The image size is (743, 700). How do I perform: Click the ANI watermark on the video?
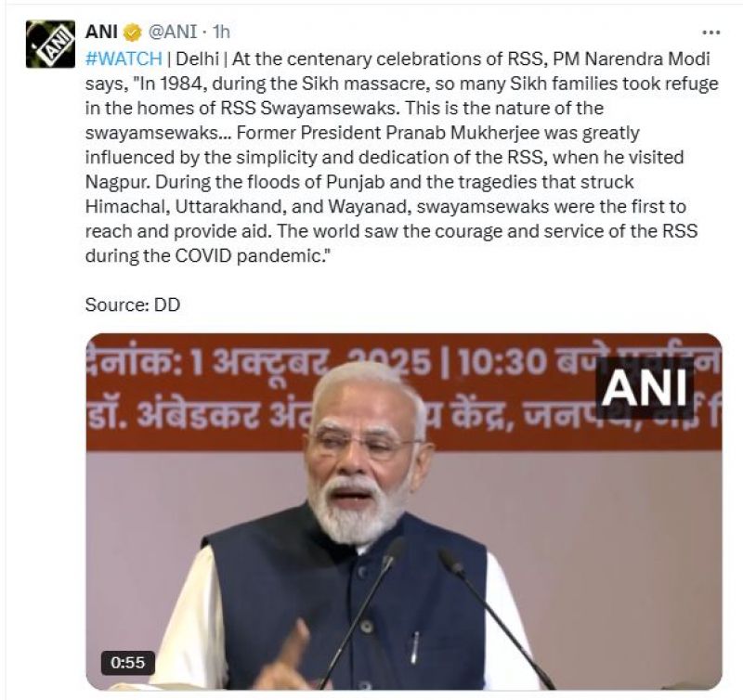pyautogui.click(x=645, y=388)
